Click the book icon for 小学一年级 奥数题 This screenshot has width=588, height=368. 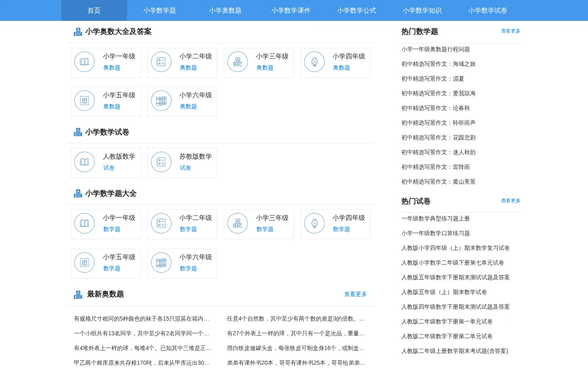[x=85, y=62]
